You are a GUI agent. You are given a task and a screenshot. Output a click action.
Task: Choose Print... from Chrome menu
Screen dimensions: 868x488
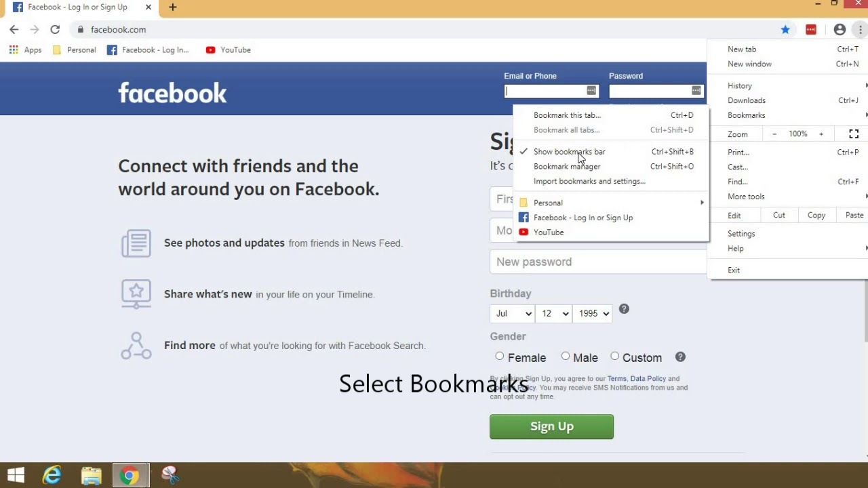[x=788, y=152]
